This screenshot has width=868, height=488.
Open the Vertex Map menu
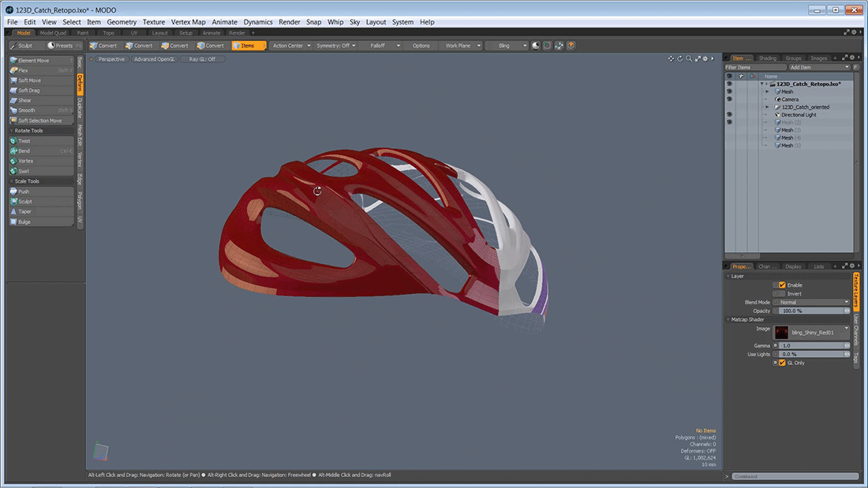point(188,22)
